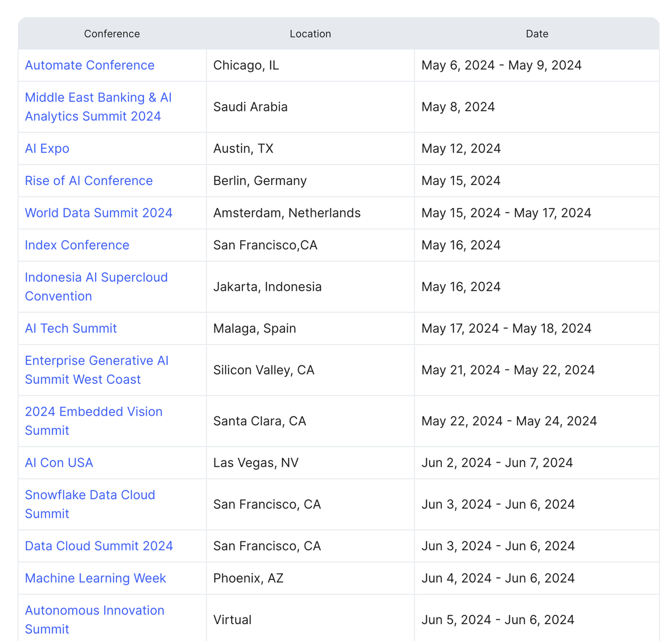The width and height of the screenshot is (672, 641).
Task: Open Rise of AI Conference link
Action: point(88,180)
